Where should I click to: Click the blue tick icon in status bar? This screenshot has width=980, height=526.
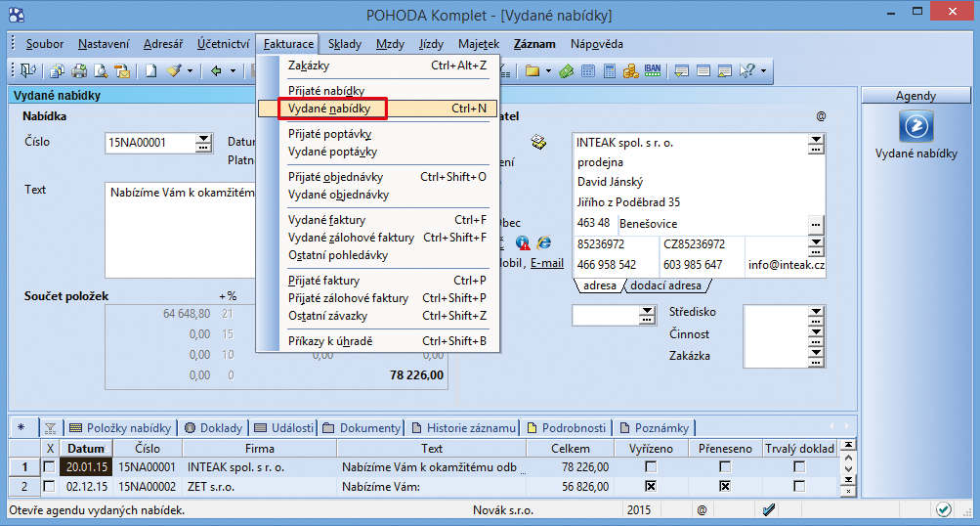click(x=769, y=509)
